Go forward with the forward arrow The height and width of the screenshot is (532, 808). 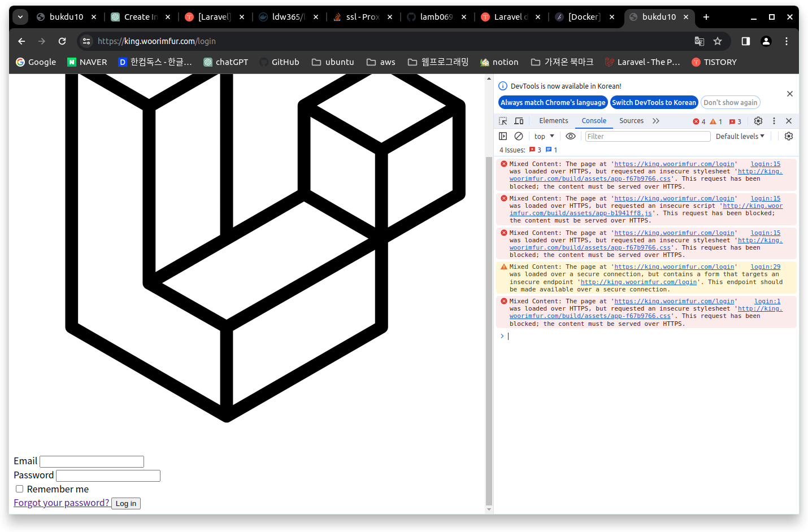(x=42, y=41)
